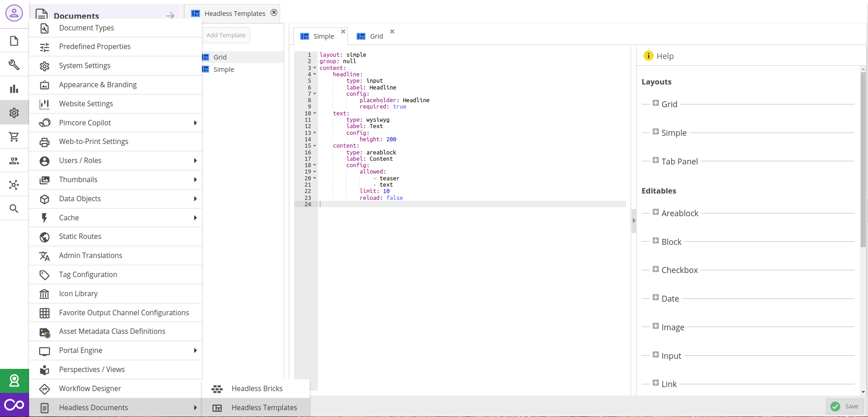Expand the Data Objects submenu arrow
This screenshot has width=868, height=417.
(195, 199)
